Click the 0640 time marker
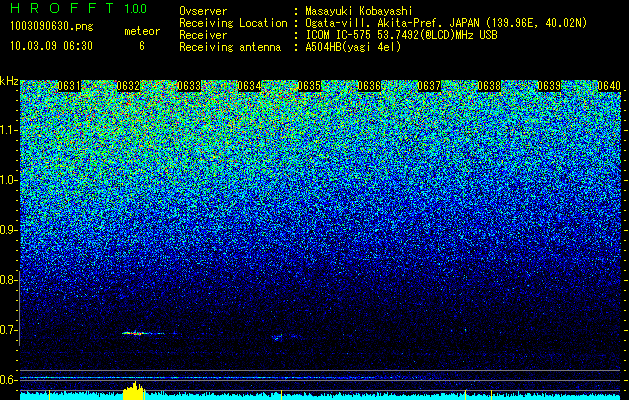Viewport: 629px width, 400px height. pyautogui.click(x=609, y=86)
